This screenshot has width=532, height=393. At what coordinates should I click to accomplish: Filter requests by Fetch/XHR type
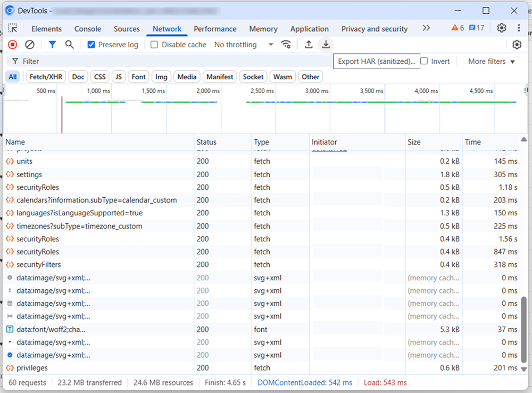(46, 77)
